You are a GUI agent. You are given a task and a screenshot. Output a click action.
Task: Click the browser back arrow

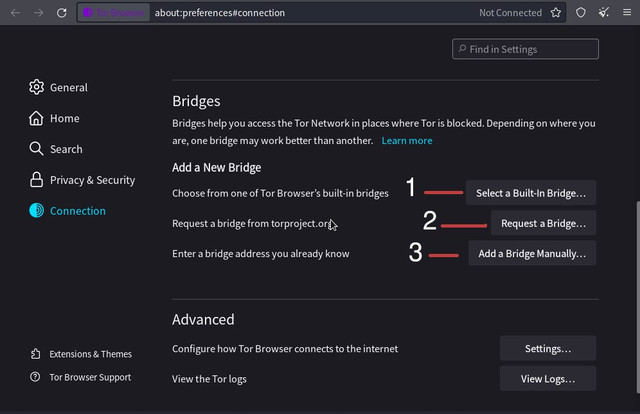[16, 13]
